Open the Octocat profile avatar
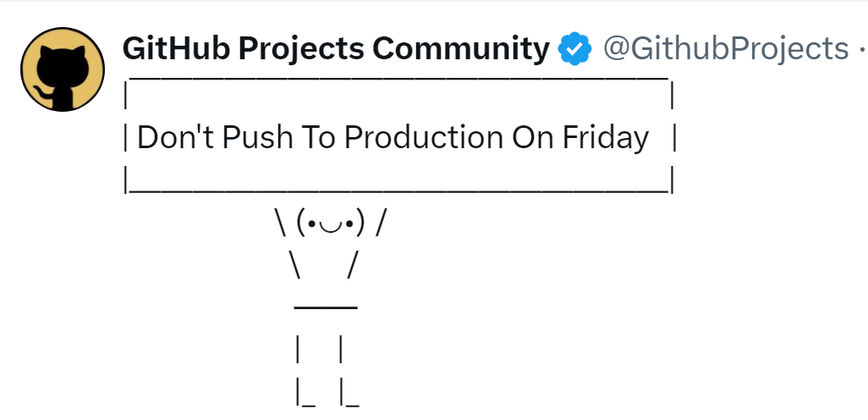This screenshot has width=868, height=420. click(x=63, y=69)
